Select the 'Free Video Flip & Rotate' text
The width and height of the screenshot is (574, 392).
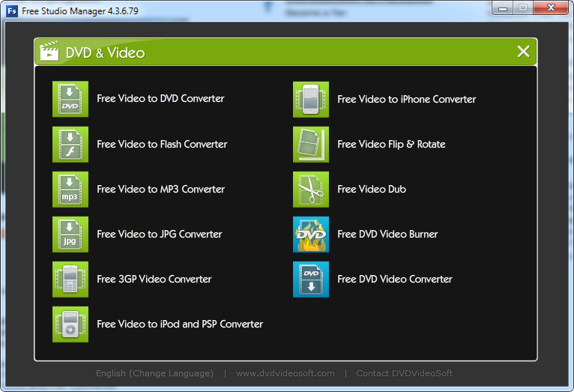pyautogui.click(x=391, y=144)
